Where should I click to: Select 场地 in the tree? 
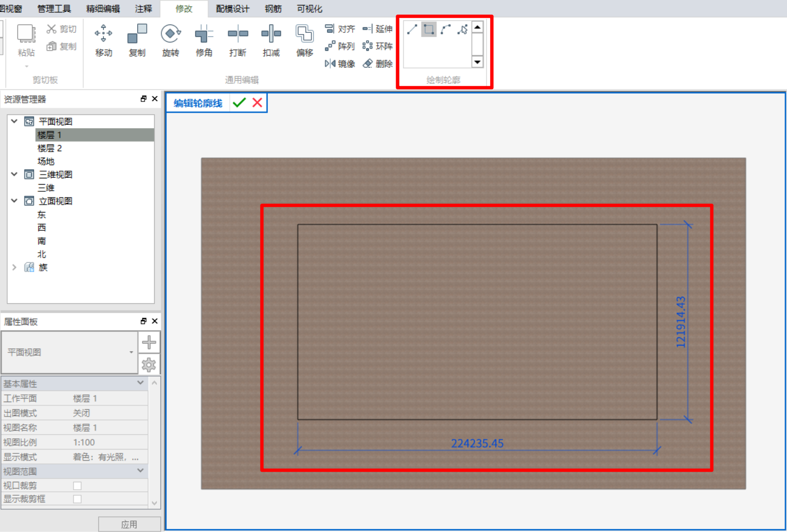click(x=46, y=161)
